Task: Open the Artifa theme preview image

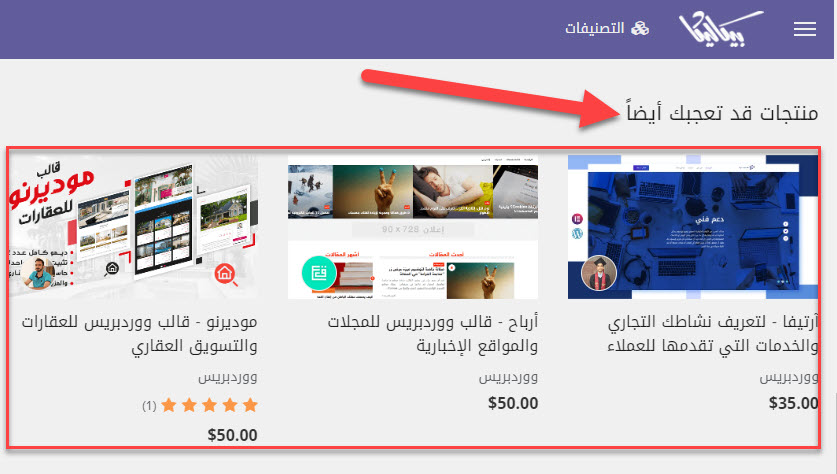Action: 693,227
